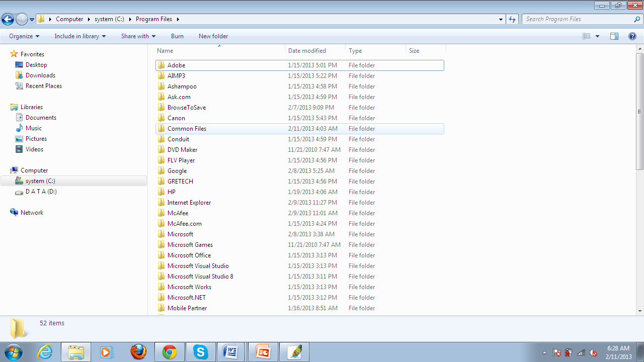Screen dimensions: 644x362
Task: Refresh the Program Files folder view
Action: (512, 19)
